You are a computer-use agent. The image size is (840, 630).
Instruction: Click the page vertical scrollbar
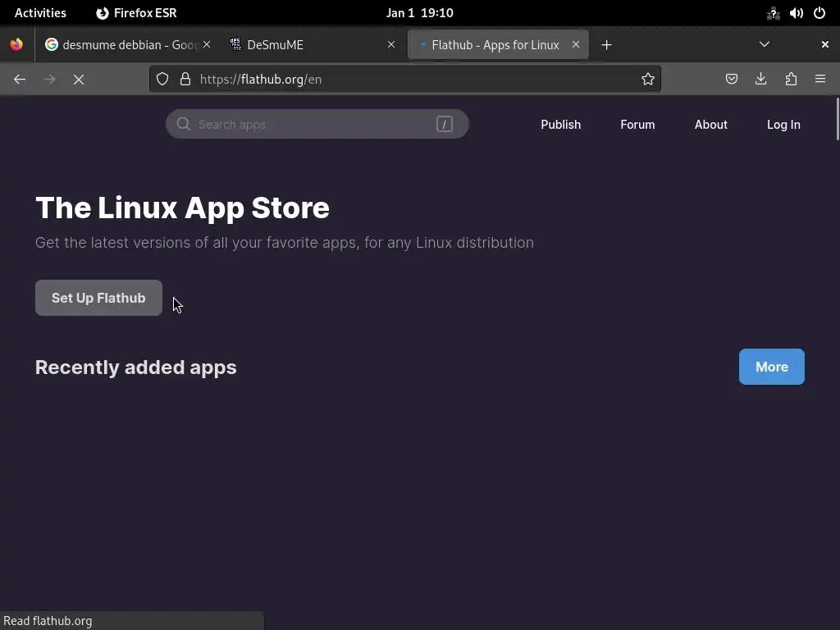click(837, 119)
